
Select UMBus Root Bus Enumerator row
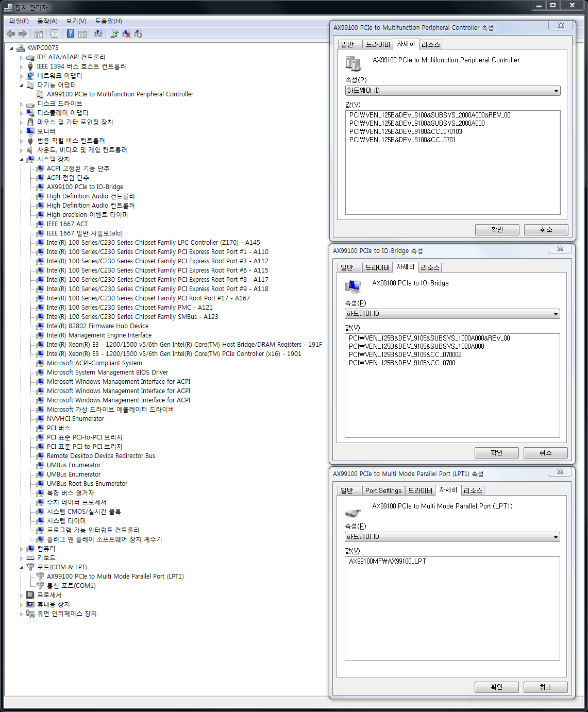click(87, 484)
